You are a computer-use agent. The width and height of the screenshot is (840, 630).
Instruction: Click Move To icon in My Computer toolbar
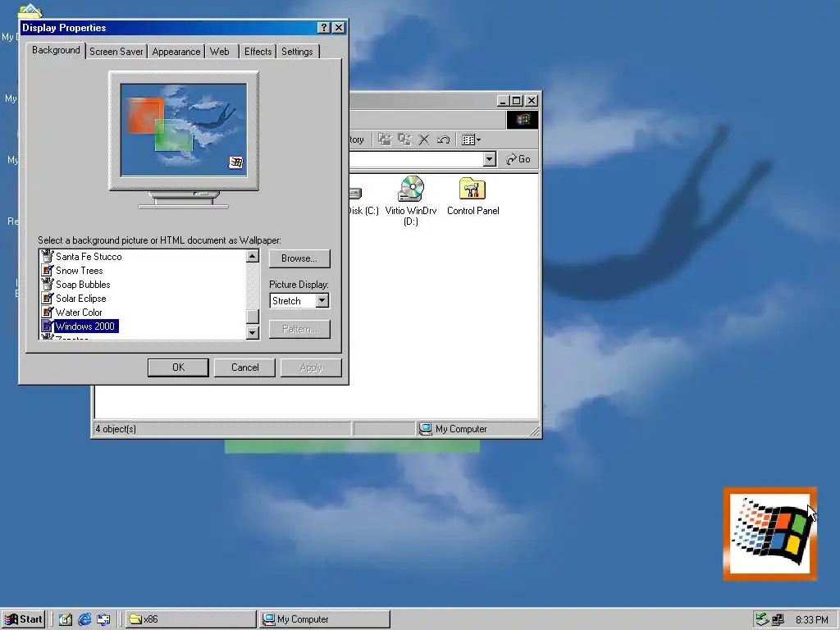(x=384, y=139)
